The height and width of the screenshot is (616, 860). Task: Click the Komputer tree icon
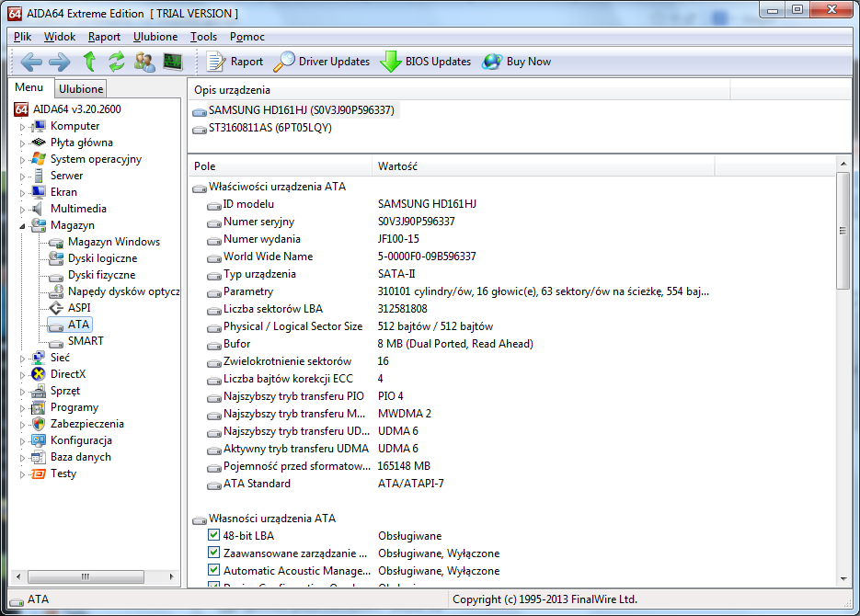point(39,126)
